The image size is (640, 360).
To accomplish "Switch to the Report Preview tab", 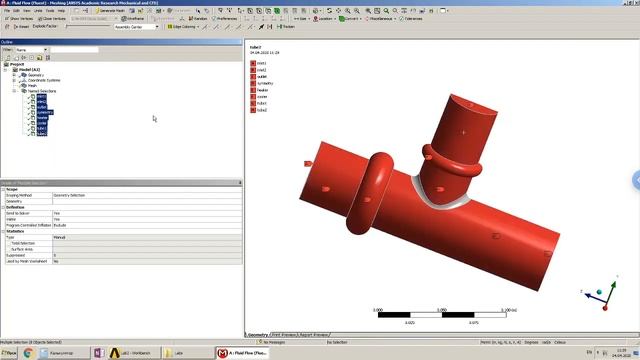I will pos(314,335).
